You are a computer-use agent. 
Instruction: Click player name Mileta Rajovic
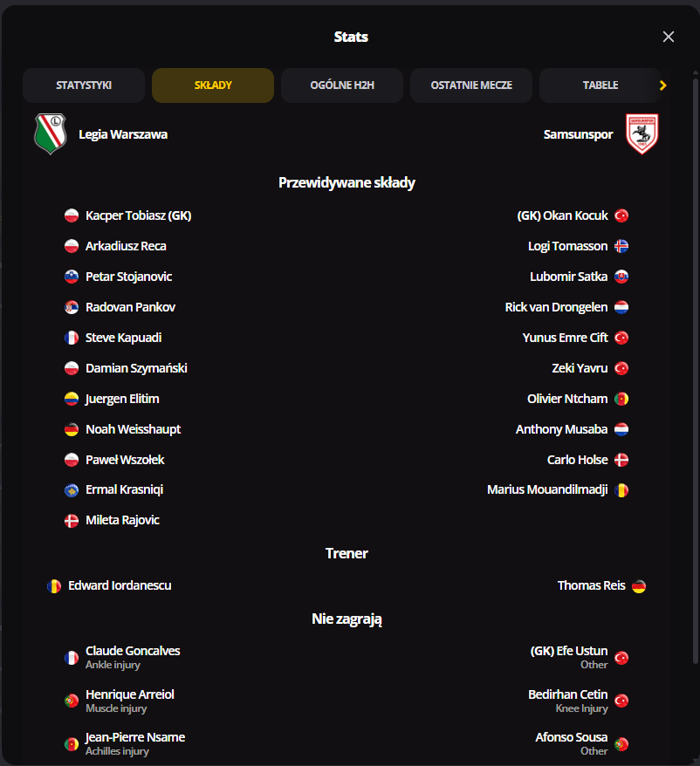pyautogui.click(x=122, y=520)
